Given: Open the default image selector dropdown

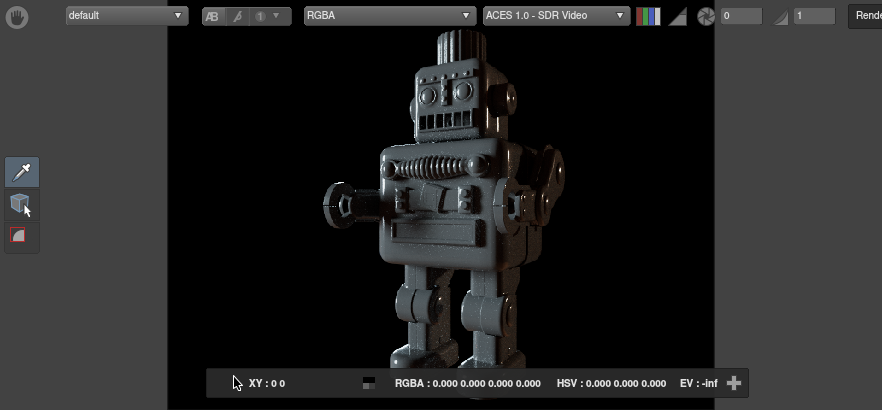Looking at the screenshot, I should (126, 16).
